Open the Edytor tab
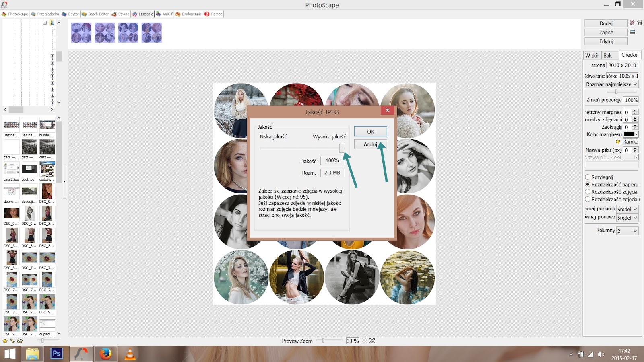The width and height of the screenshot is (644, 362). click(70, 14)
